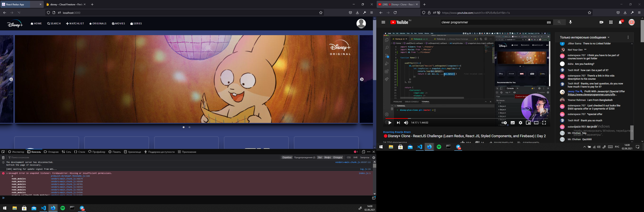Screen dimensions: 644x212
Task: Click next slide arrow on Disney carousel
Action: pyautogui.click(x=362, y=79)
